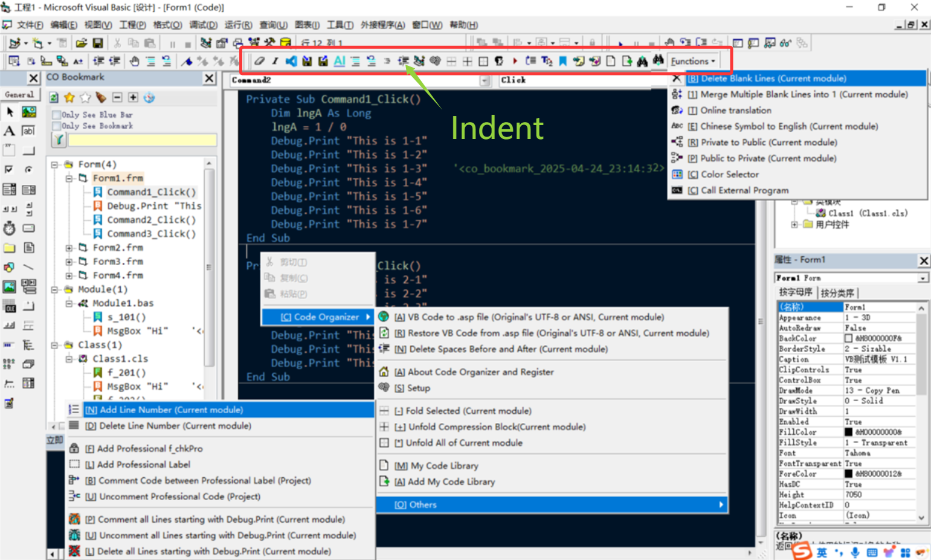Click the BackColor color swatch value

click(x=848, y=339)
